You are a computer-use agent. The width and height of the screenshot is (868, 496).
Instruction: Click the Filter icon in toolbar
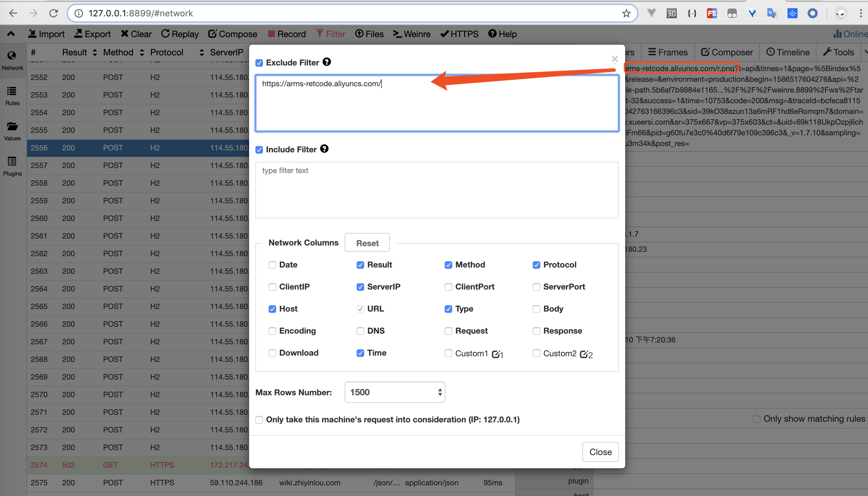point(331,34)
